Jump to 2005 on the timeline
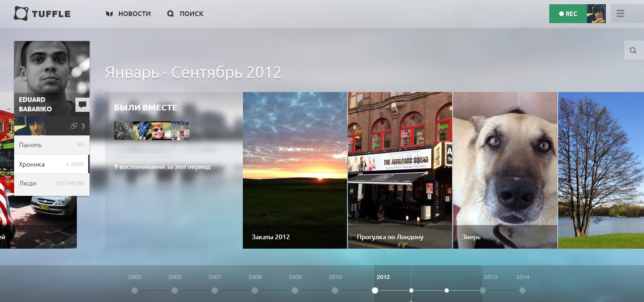This screenshot has height=302, width=644. (174, 290)
